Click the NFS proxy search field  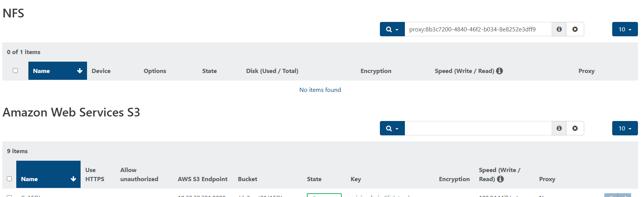pos(478,29)
